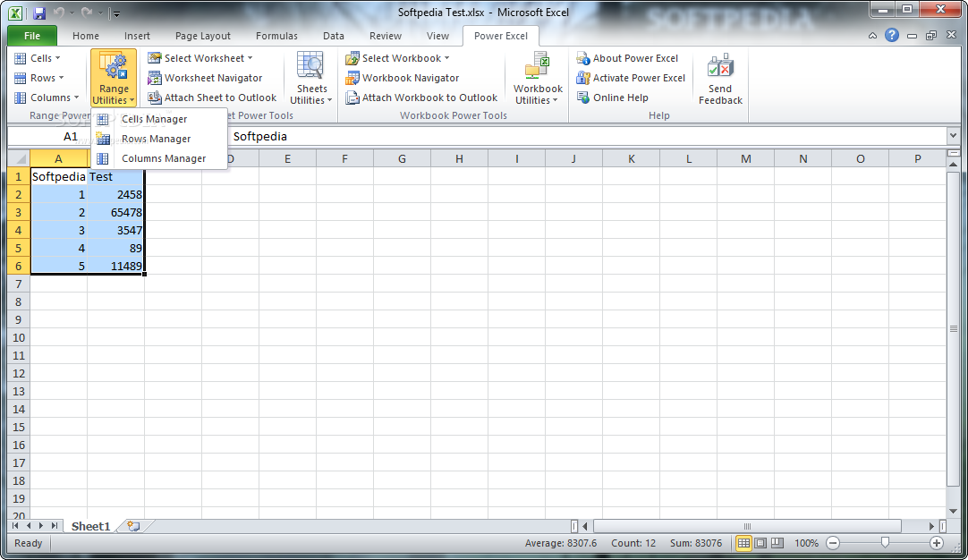Open the Cells dropdown in Range Power Tools
The image size is (968, 560).
[x=37, y=58]
